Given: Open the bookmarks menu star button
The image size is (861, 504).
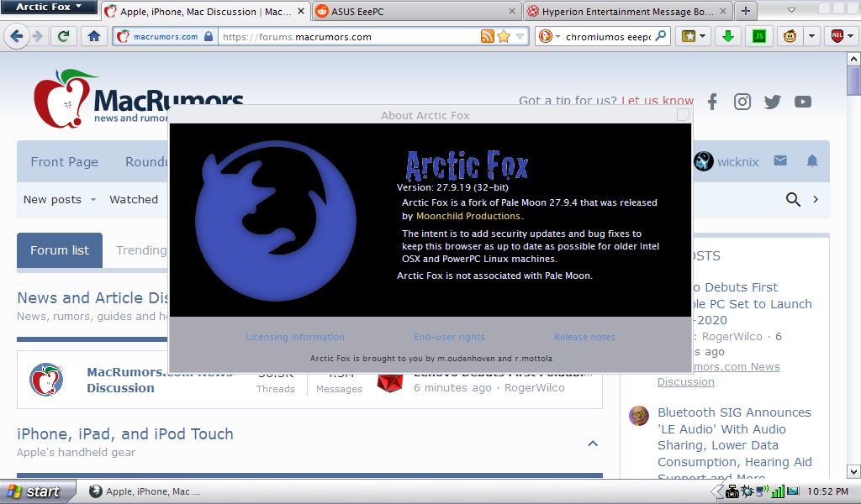Looking at the screenshot, I should point(688,37).
